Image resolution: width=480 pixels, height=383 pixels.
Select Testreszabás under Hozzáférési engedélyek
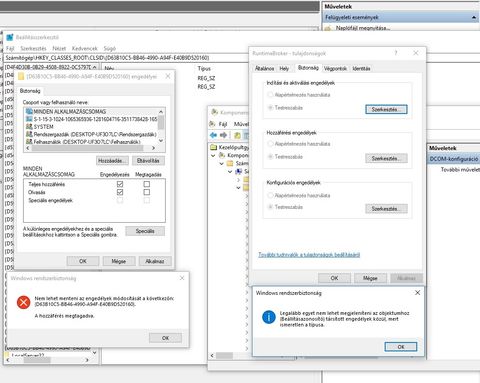tap(270, 156)
